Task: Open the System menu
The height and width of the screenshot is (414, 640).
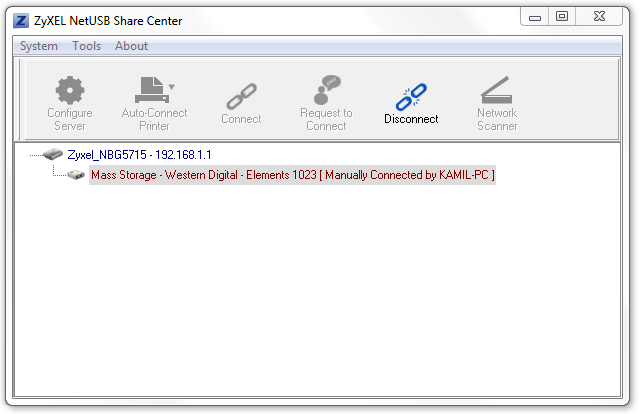Action: click(x=39, y=46)
